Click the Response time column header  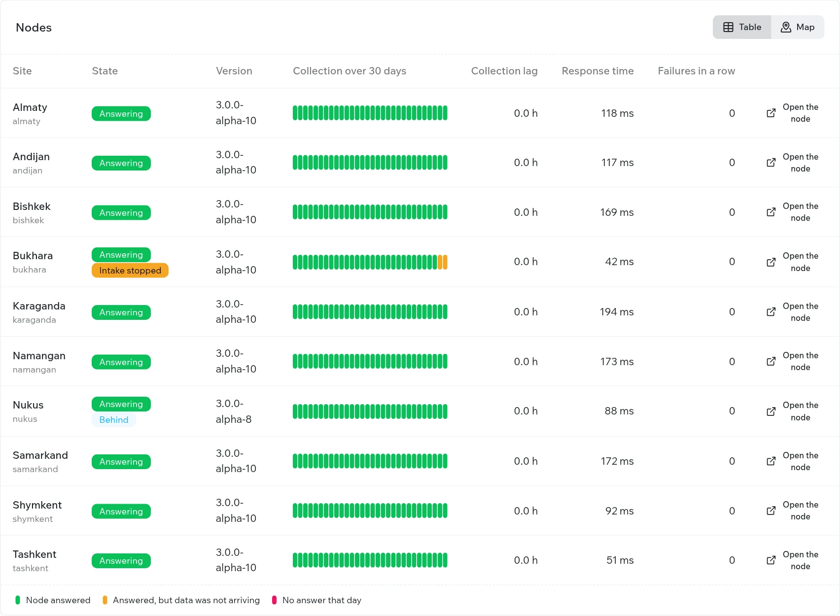(597, 71)
